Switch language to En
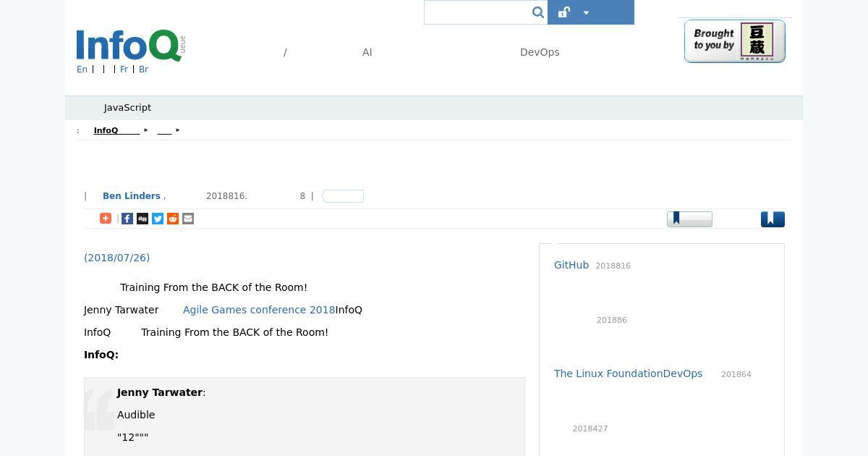This screenshot has width=868, height=456. point(82,69)
